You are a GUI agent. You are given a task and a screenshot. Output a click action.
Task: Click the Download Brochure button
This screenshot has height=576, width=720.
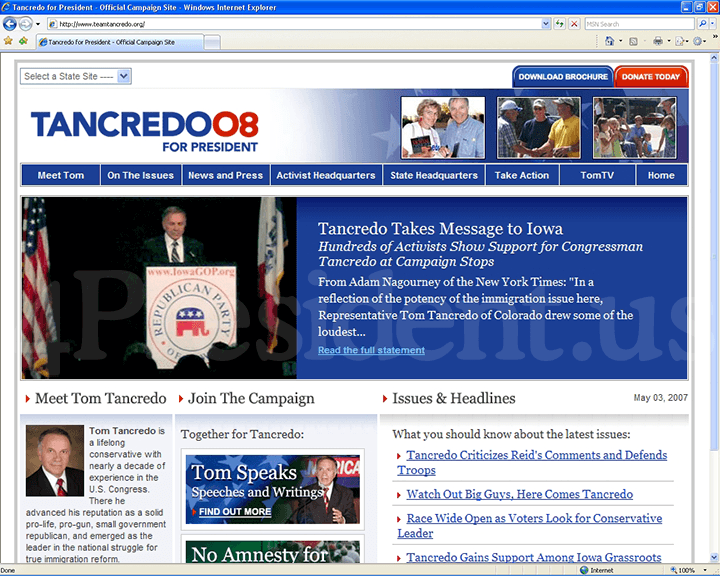(563, 77)
